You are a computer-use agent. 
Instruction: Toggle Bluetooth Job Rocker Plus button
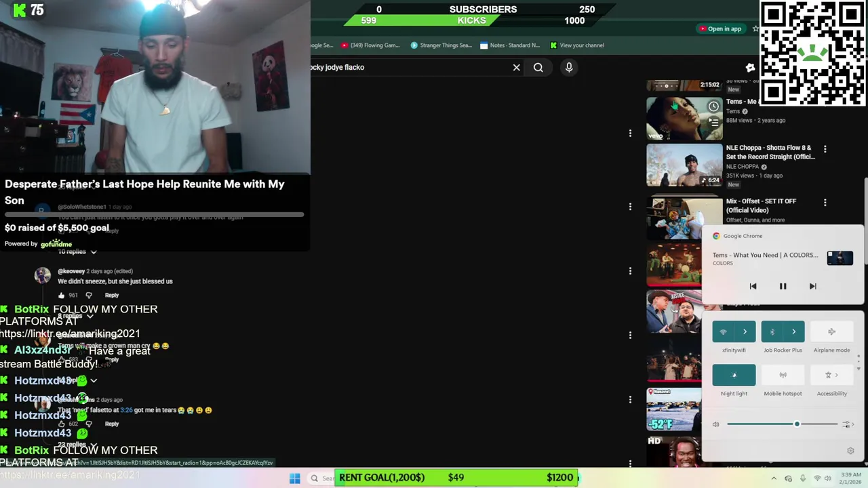[x=772, y=331]
